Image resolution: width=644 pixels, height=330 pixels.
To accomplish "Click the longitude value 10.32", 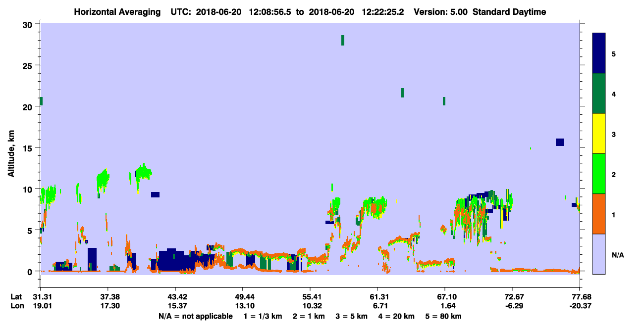I will click(310, 306).
